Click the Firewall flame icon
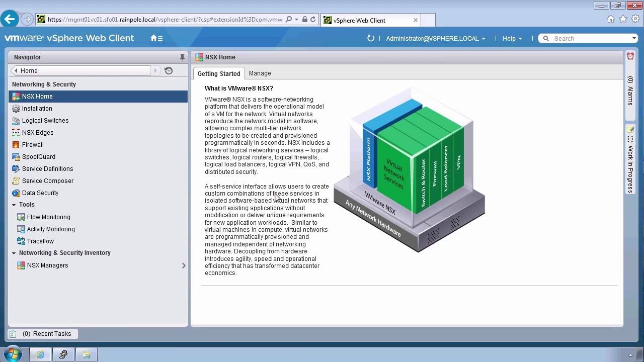 tap(16, 145)
